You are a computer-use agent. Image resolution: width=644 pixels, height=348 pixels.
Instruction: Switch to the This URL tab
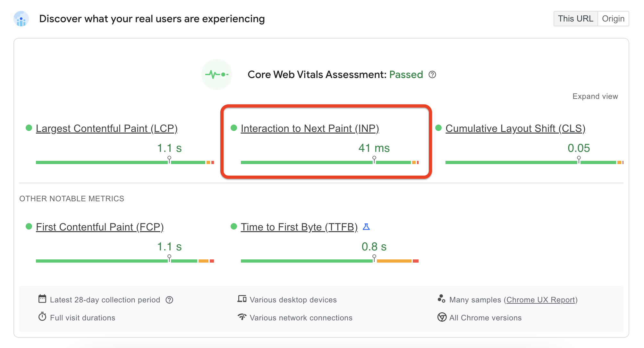coord(575,19)
